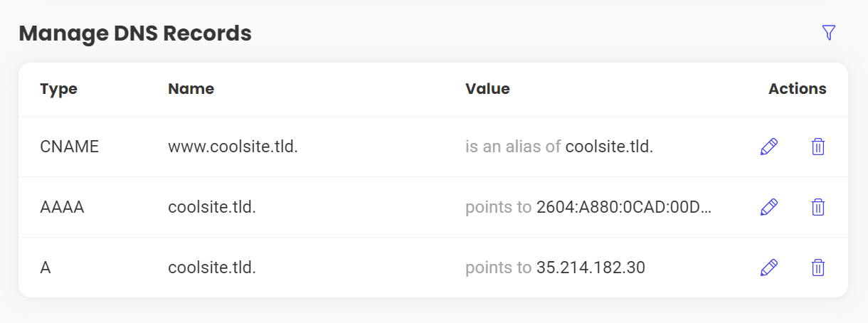
Task: Edit the AAAA coolsite.tld. record
Action: click(x=769, y=207)
